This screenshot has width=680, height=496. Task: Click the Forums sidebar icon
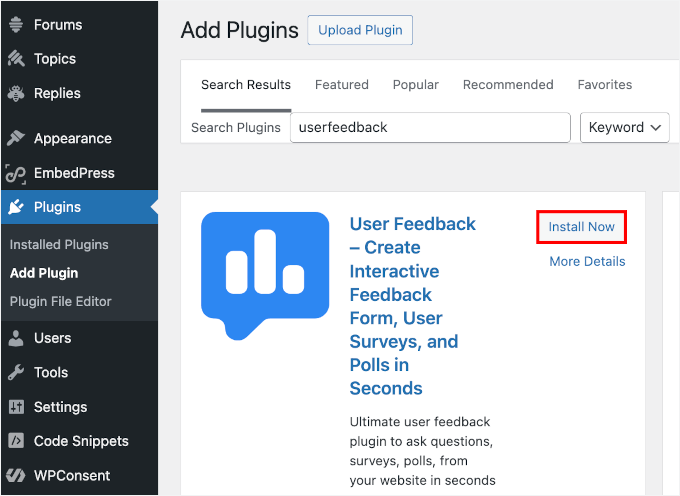coord(16,25)
